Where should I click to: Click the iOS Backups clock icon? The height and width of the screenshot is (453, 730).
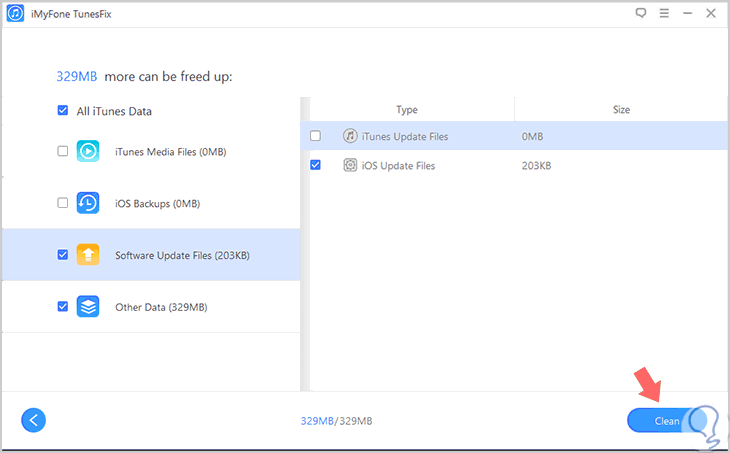click(88, 203)
